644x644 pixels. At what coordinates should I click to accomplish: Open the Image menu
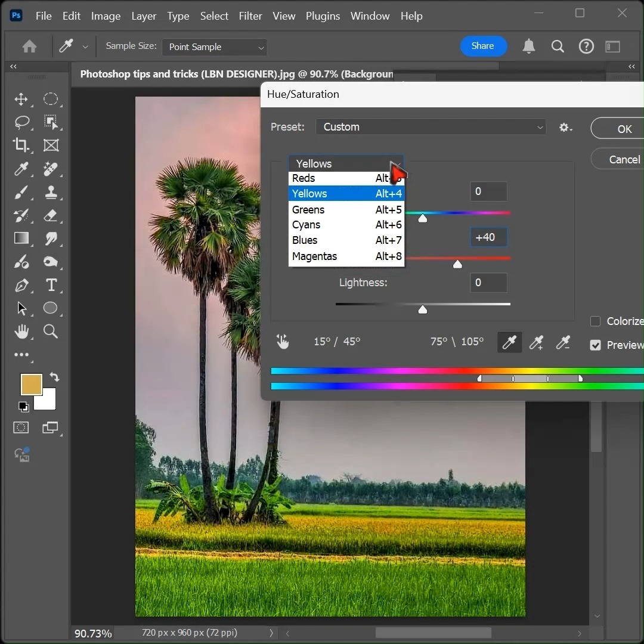pyautogui.click(x=106, y=16)
